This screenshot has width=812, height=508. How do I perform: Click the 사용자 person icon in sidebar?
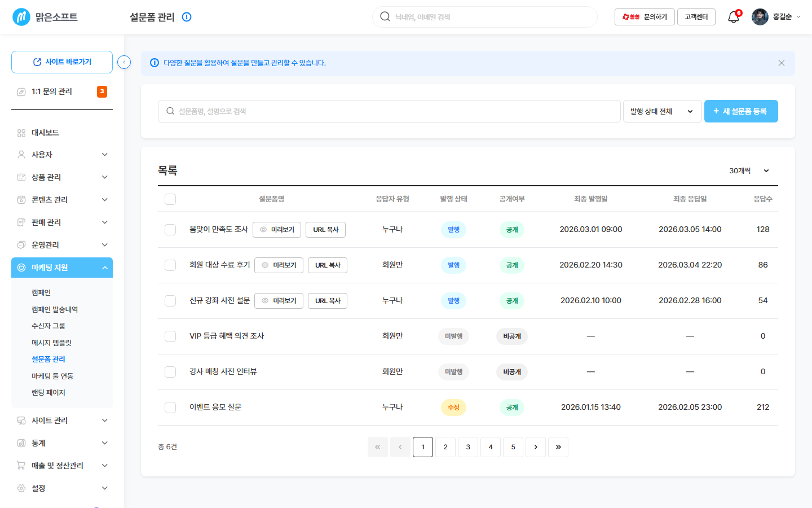tap(21, 155)
